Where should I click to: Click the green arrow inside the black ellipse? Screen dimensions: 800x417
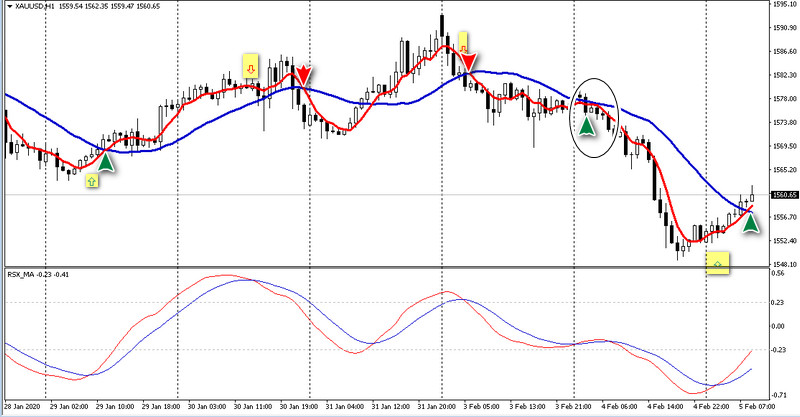pos(586,125)
